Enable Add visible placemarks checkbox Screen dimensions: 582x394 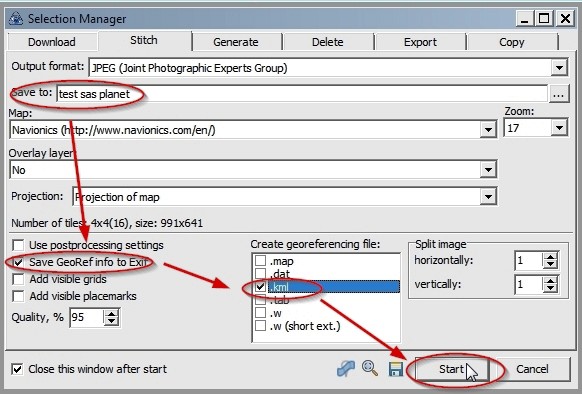18,296
